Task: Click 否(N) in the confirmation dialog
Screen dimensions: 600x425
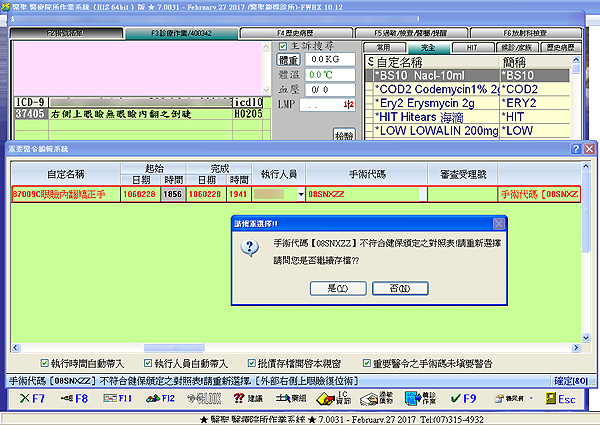Action: pos(400,288)
